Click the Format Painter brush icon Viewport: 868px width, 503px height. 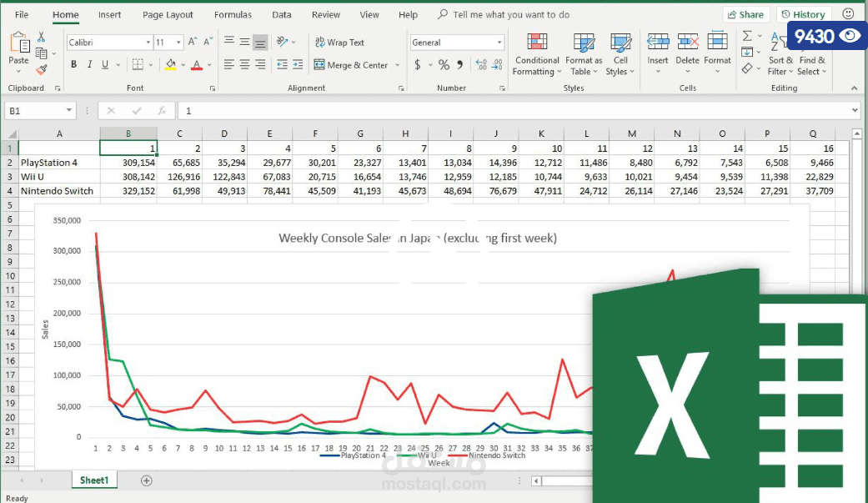pyautogui.click(x=41, y=70)
